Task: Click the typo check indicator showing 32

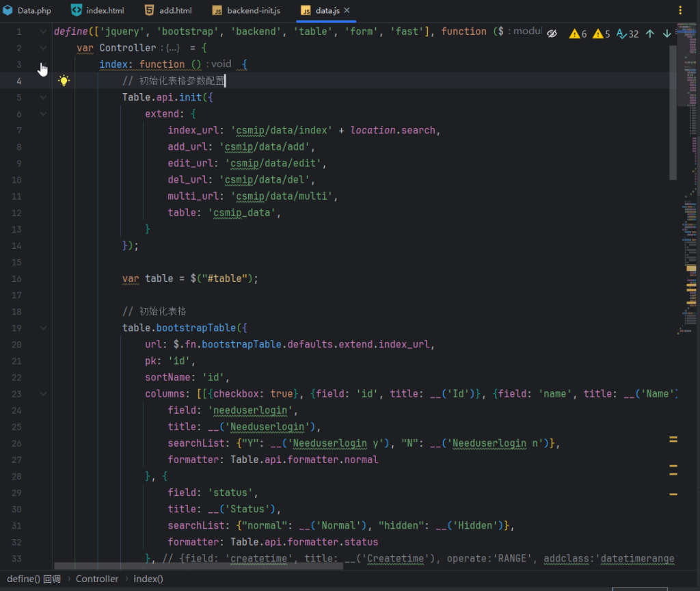Action: (x=627, y=34)
